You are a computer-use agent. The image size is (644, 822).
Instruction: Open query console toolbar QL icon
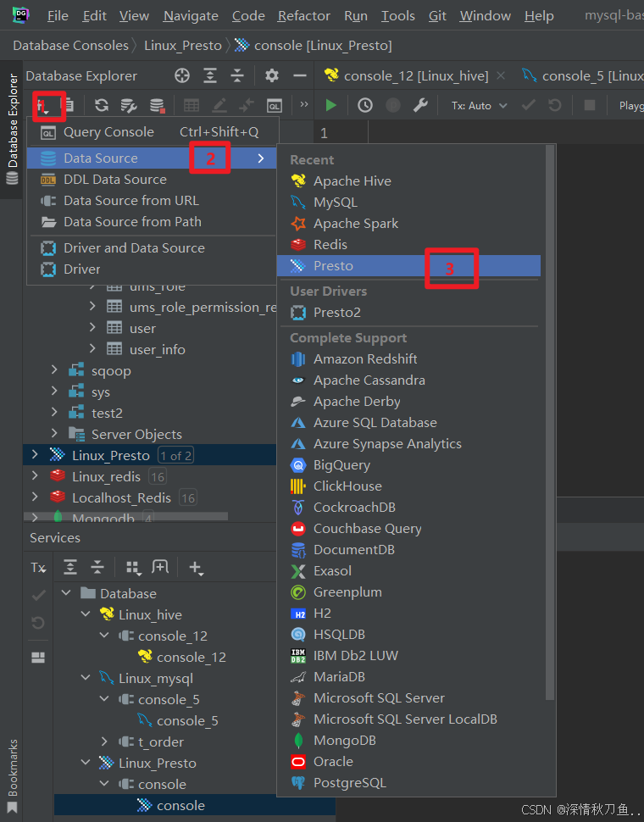[274, 105]
